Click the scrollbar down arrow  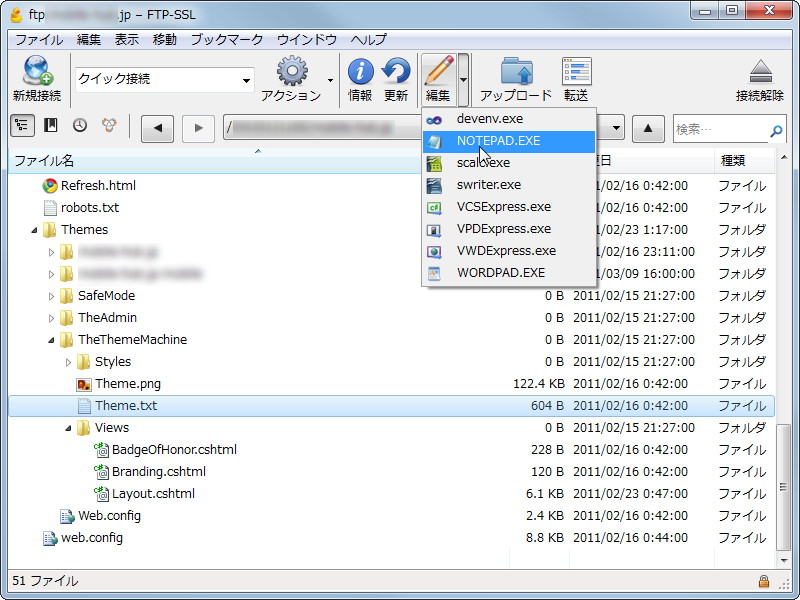(784, 561)
